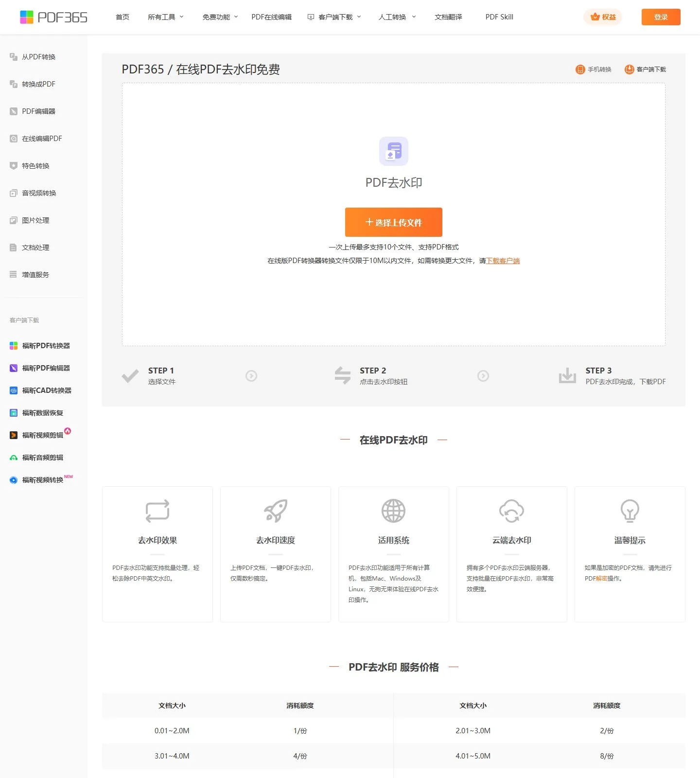Viewport: 700px width, 778px height.
Task: Open the 福昕PDF转换器 download link
Action: [46, 346]
